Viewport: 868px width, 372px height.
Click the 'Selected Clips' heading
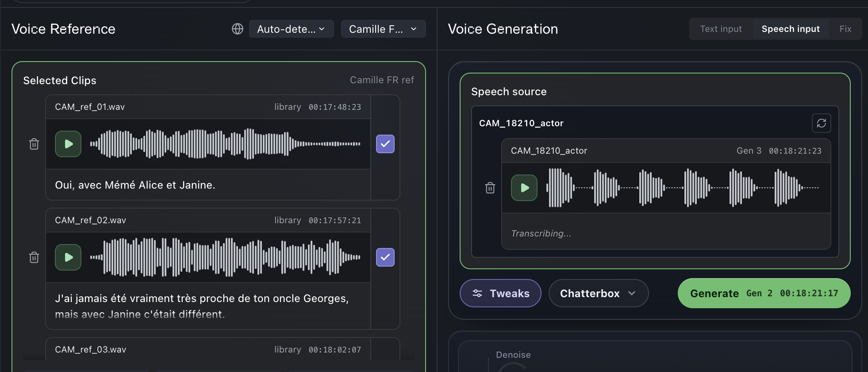[60, 81]
